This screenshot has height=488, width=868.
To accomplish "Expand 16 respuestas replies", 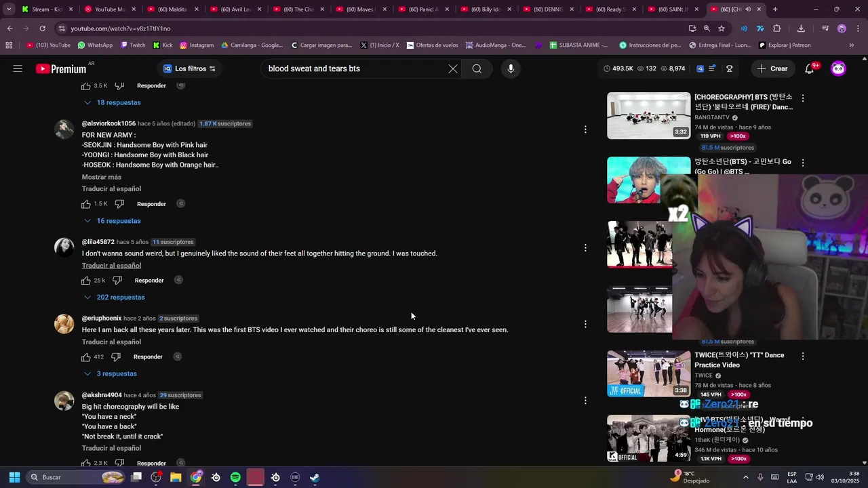I will click(112, 221).
